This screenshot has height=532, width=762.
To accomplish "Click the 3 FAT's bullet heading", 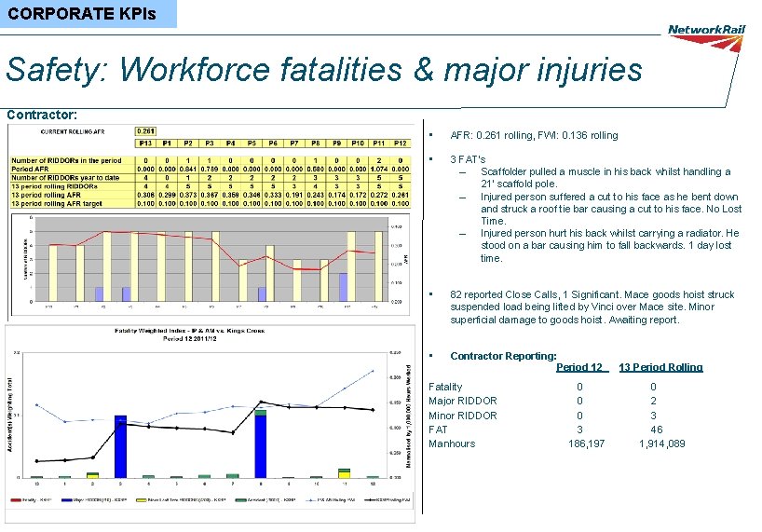I will (x=468, y=159).
